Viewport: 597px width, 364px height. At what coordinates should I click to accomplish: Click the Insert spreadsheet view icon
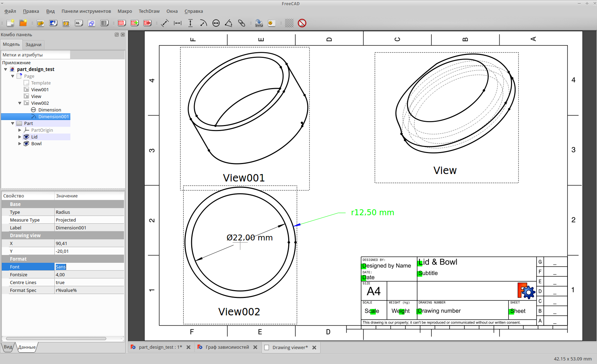click(104, 23)
